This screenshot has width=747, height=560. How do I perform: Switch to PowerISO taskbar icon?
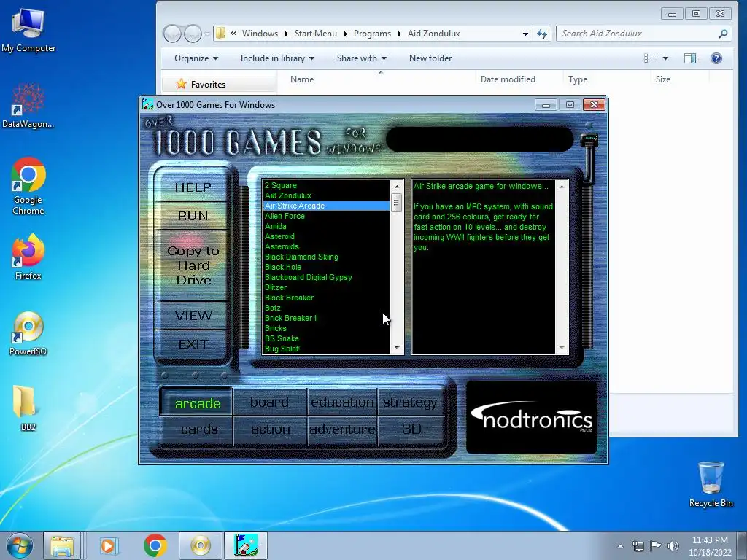click(x=201, y=545)
